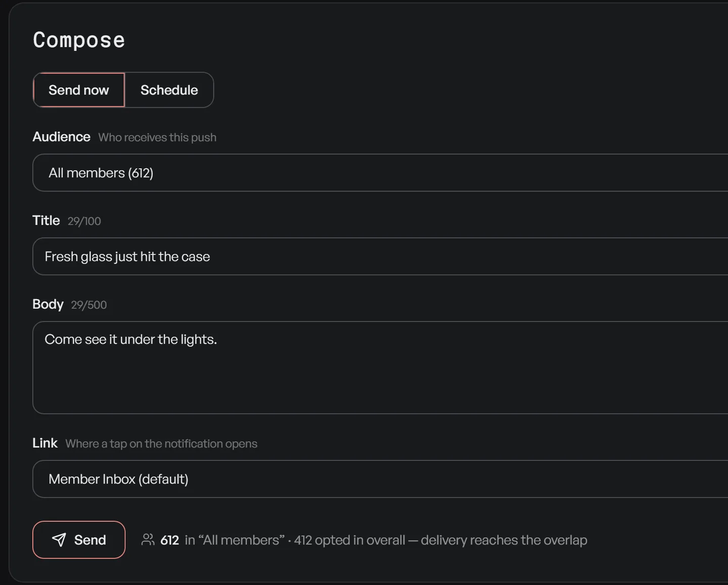Open the All members (612) audience dropdown
The height and width of the screenshot is (585, 728).
[380, 173]
